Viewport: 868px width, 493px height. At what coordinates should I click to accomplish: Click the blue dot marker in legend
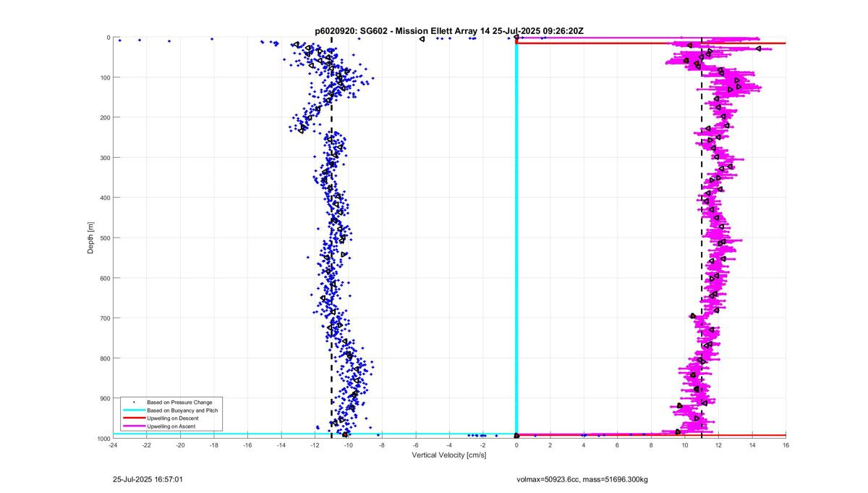pos(133,402)
